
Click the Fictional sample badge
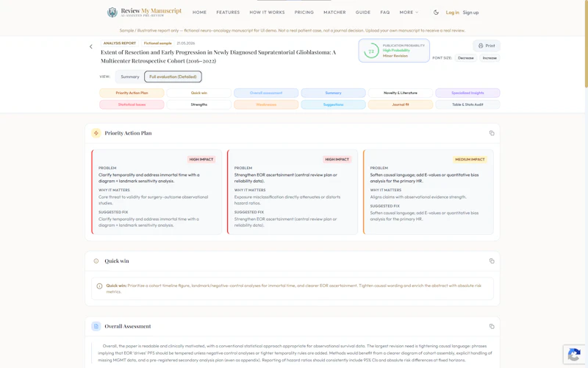[157, 43]
